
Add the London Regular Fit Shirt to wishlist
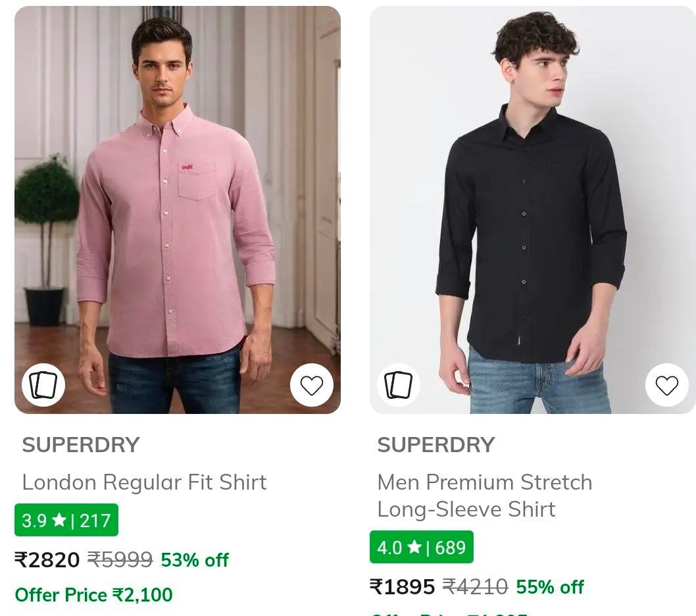[x=312, y=385]
